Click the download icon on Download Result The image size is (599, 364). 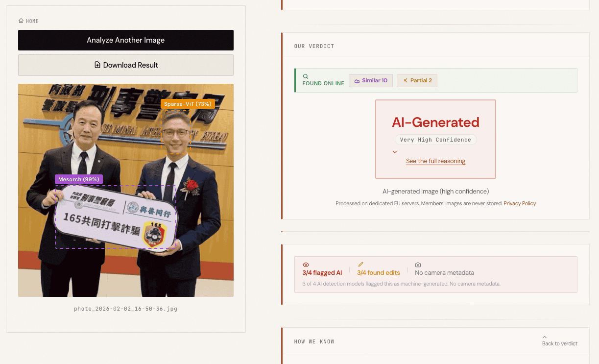coord(97,65)
